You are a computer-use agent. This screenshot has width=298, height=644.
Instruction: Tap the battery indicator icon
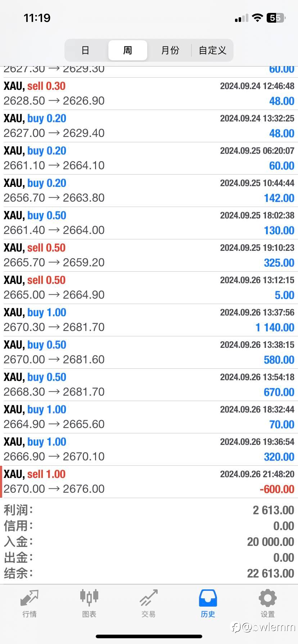tap(276, 18)
